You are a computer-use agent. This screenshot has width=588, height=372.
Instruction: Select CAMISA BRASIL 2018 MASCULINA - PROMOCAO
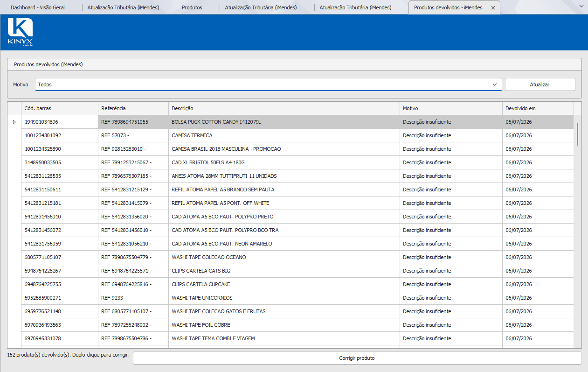[291, 149]
